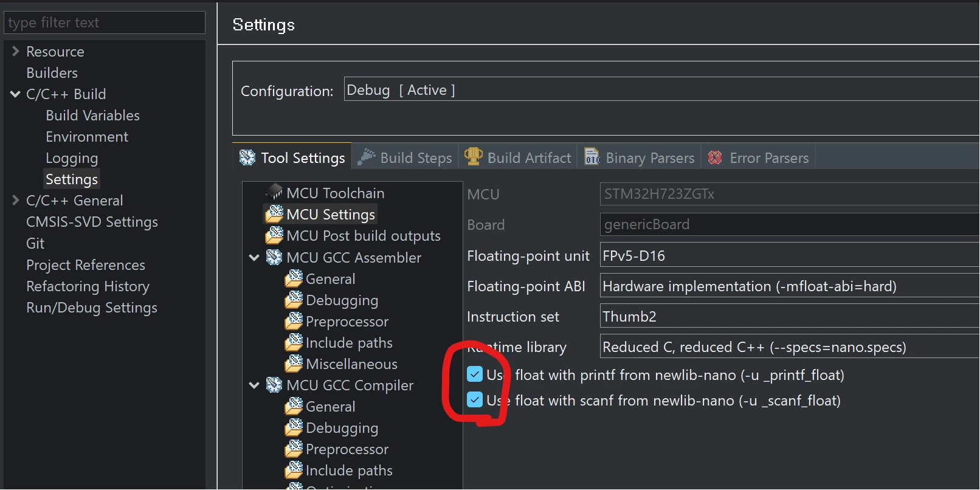Select Builders in the sidebar
Screen dimensions: 980x490
(52, 73)
